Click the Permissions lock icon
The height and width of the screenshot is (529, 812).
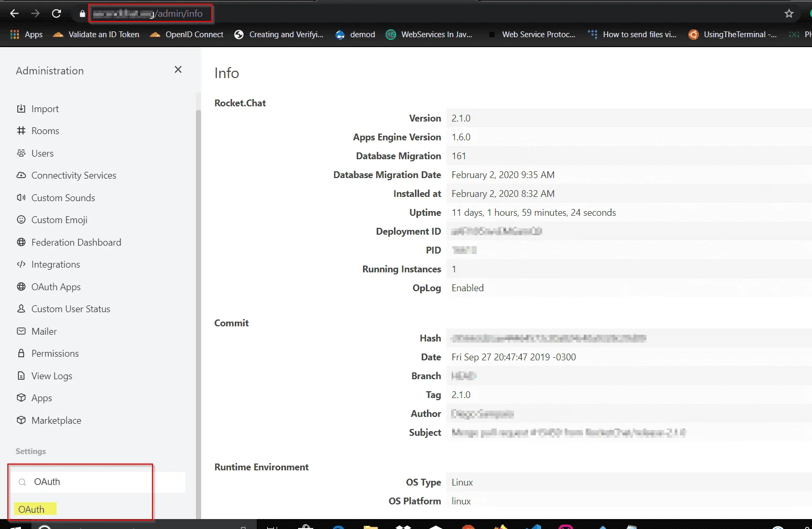[21, 354]
